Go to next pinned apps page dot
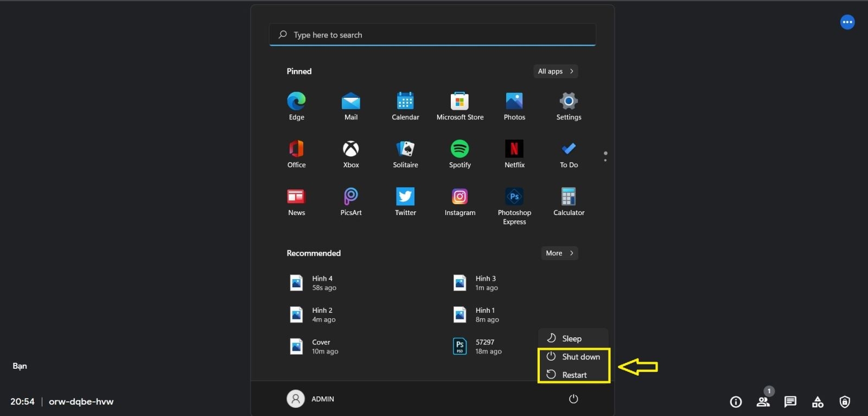Screen dimensions: 868x416 point(605,160)
